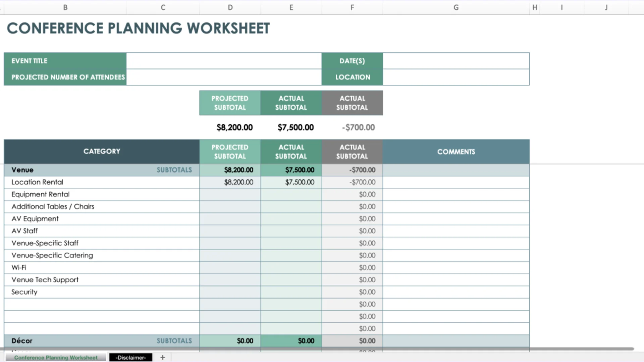This screenshot has width=644, height=362.
Task: Select the CATEGORY table header
Action: coord(102,152)
